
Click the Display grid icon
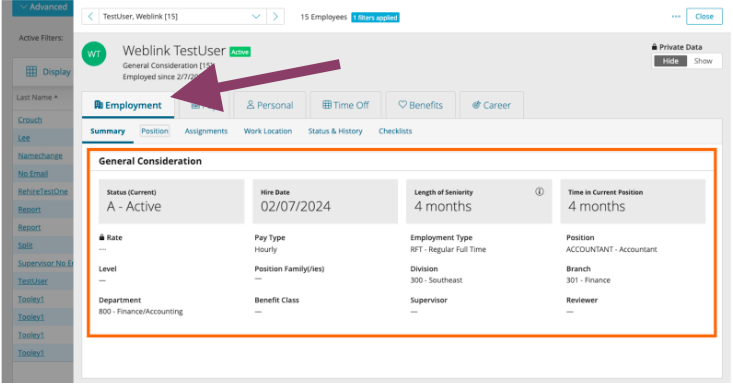click(31, 71)
